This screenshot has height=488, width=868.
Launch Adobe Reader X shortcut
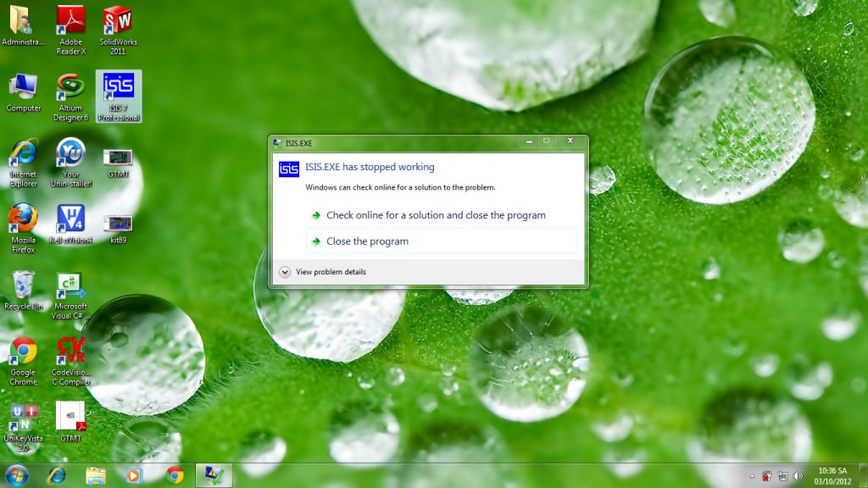(x=71, y=30)
